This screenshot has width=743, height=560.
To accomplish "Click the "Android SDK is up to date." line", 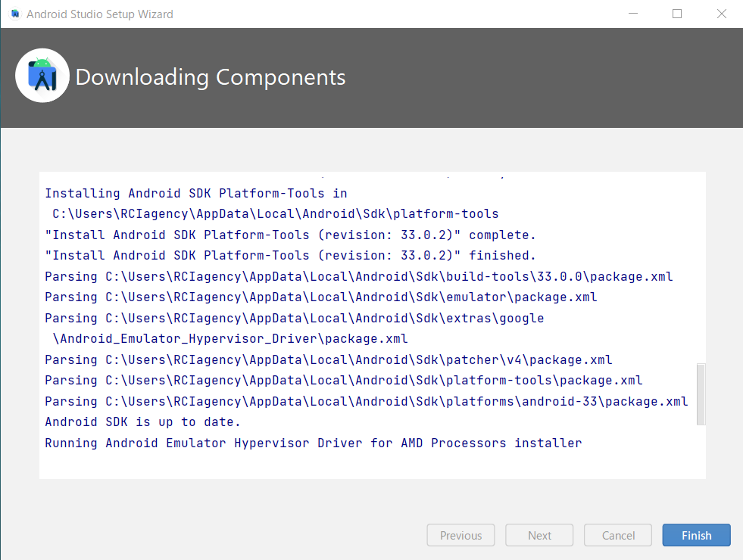I will point(142,422).
